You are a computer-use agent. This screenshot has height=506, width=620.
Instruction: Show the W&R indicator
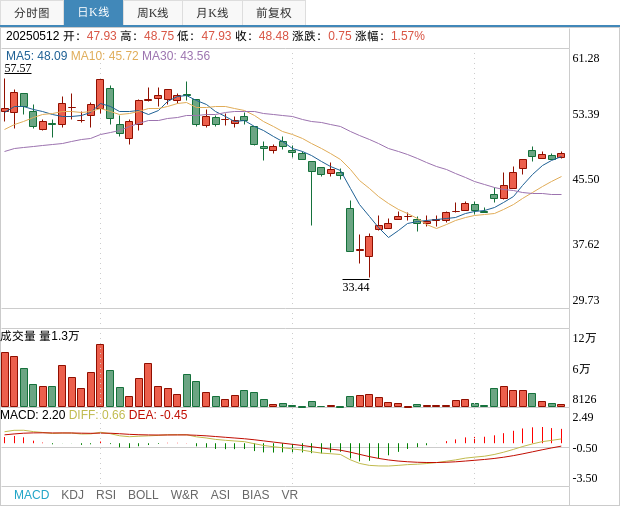click(184, 495)
